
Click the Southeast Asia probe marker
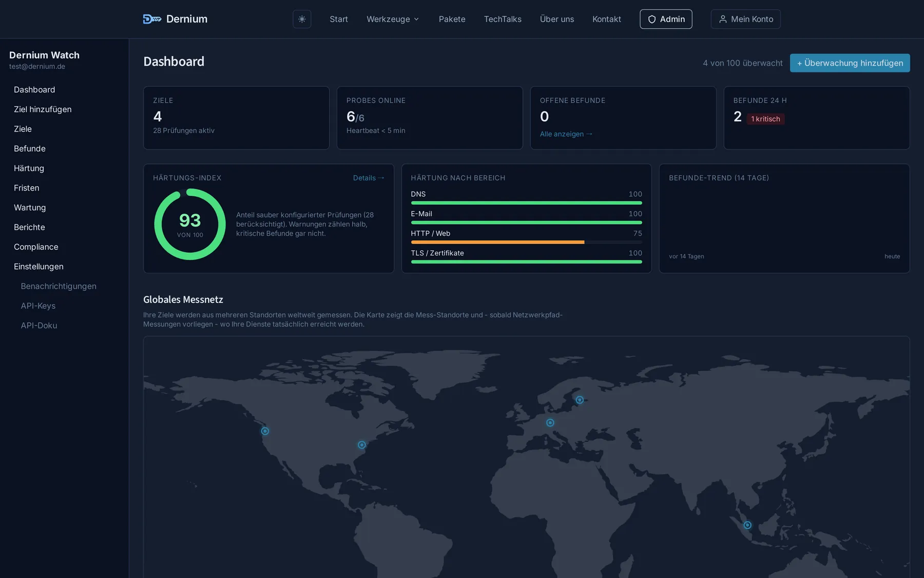pyautogui.click(x=747, y=525)
